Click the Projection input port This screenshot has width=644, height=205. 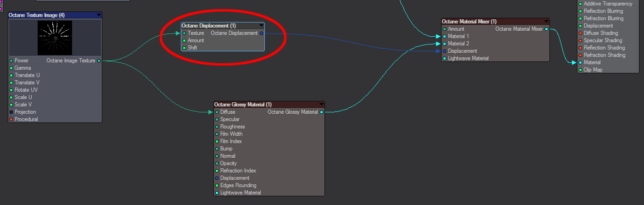pyautogui.click(x=11, y=112)
